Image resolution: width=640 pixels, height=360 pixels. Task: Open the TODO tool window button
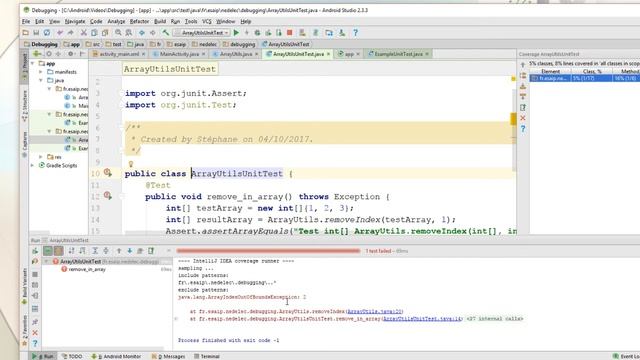point(72,356)
